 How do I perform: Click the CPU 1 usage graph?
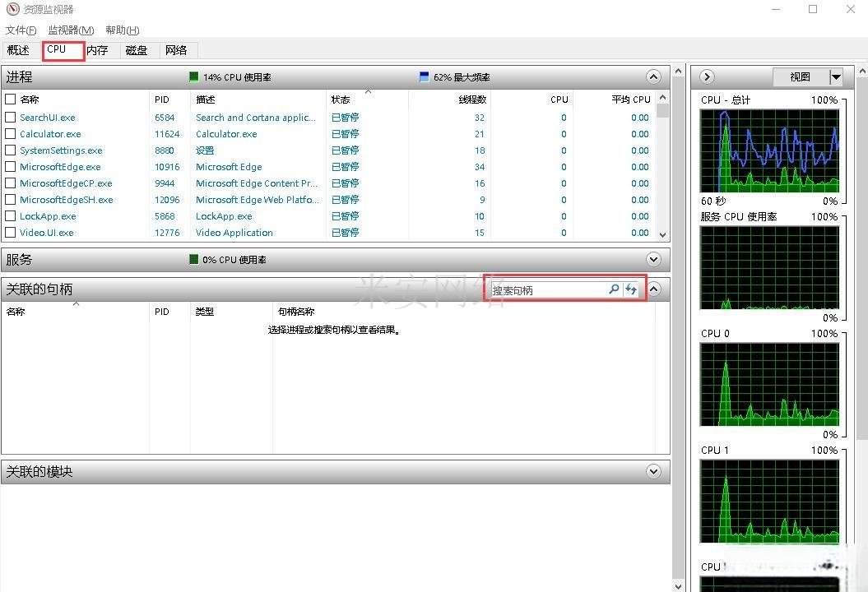click(x=769, y=501)
